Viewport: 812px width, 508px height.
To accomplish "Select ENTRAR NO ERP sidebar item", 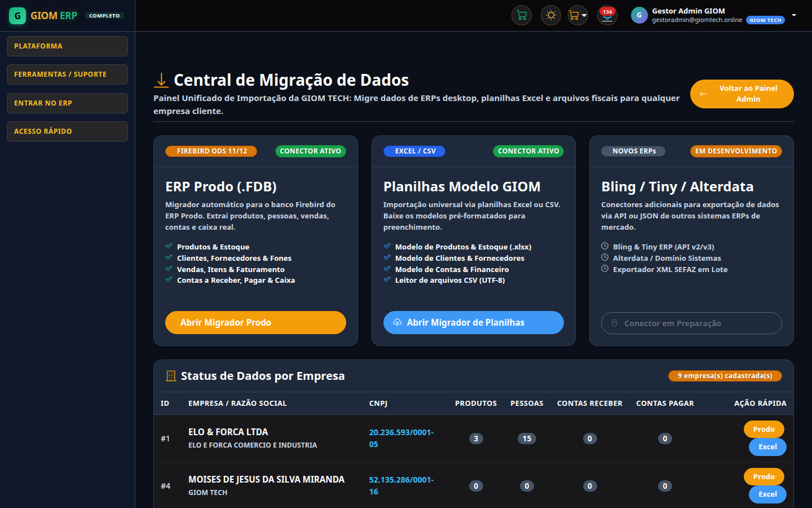I will coord(67,103).
